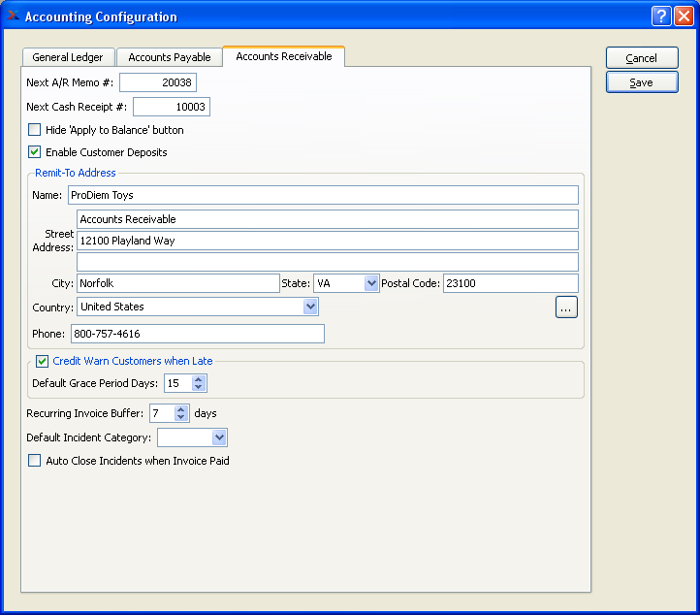Image resolution: width=700 pixels, height=615 pixels.
Task: Open the Country dropdown list
Action: click(x=310, y=307)
